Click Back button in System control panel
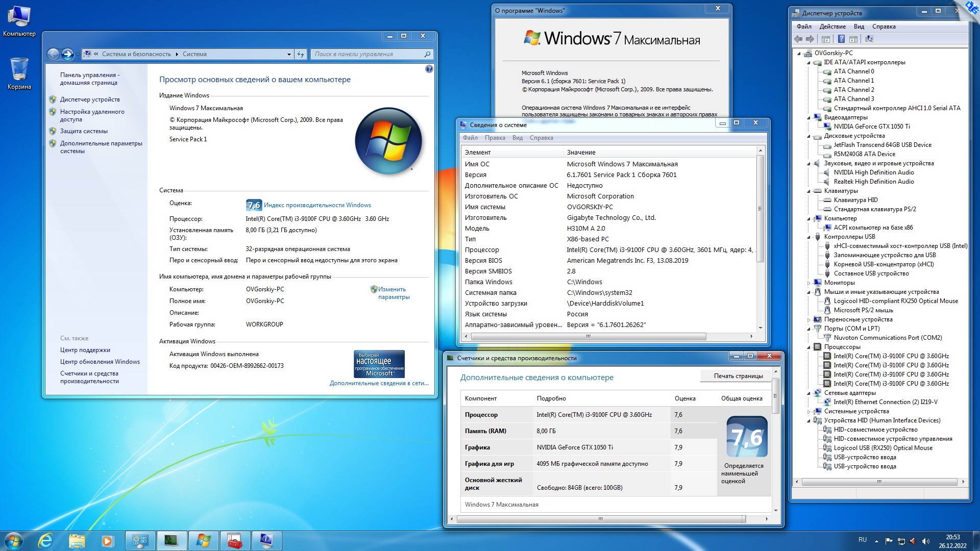 pos(53,54)
